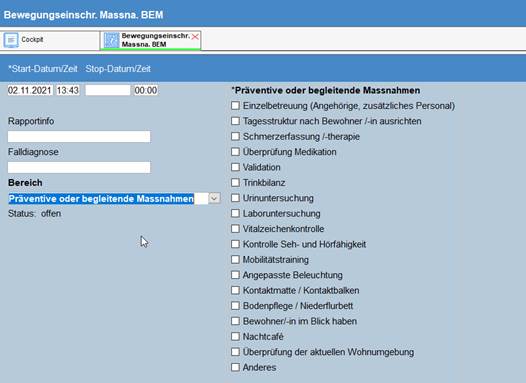Check Kontaktmatte / Kontaktbalken

tap(235, 290)
